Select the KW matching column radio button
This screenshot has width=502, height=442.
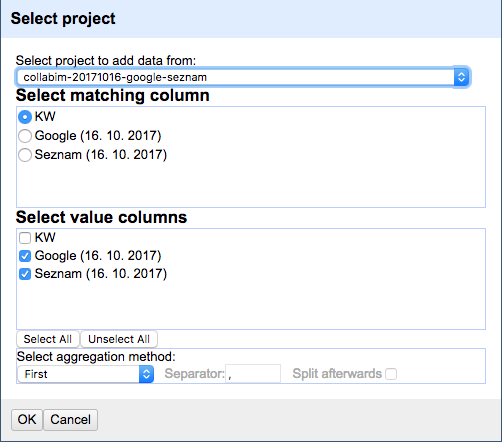coord(25,117)
